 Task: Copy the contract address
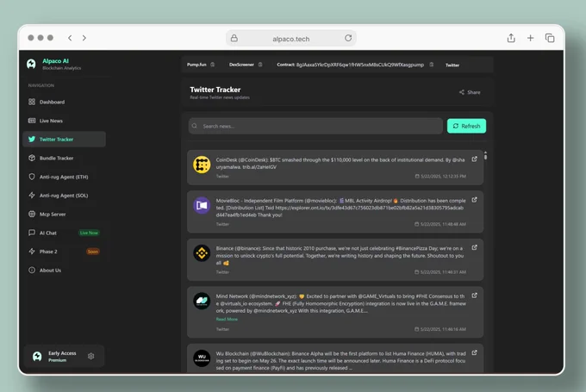pyautogui.click(x=431, y=65)
